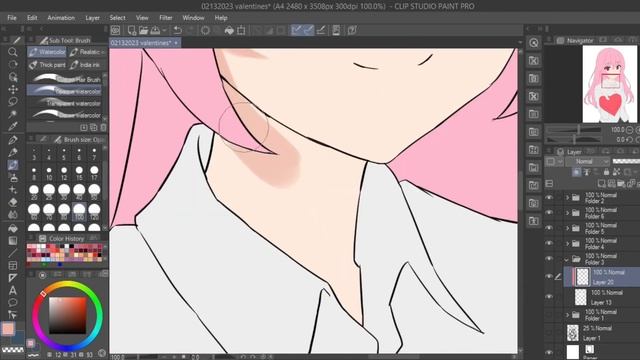Viewport: 640px width, 360px height.
Task: Open the Animation menu
Action: (61, 18)
